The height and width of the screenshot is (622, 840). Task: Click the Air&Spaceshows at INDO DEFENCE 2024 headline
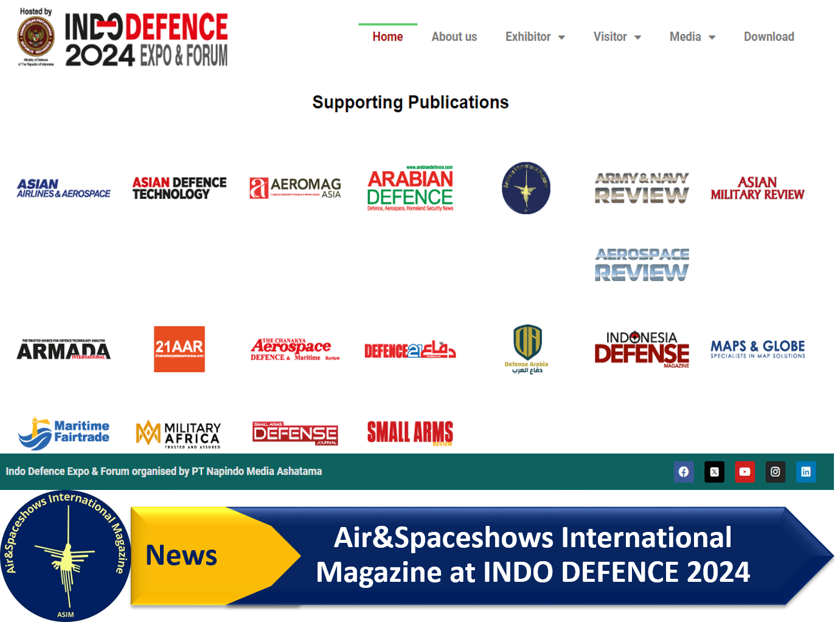coord(533,554)
